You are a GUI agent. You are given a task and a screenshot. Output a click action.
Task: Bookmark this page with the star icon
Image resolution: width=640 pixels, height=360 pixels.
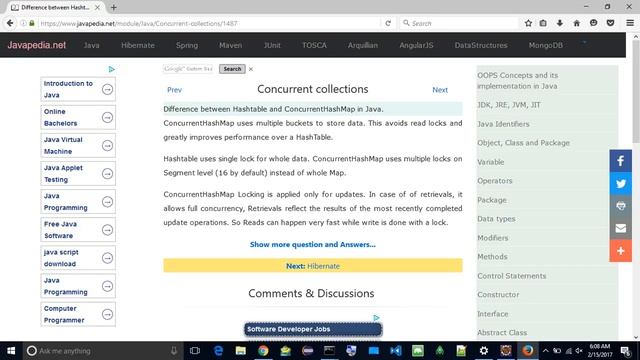click(x=528, y=23)
